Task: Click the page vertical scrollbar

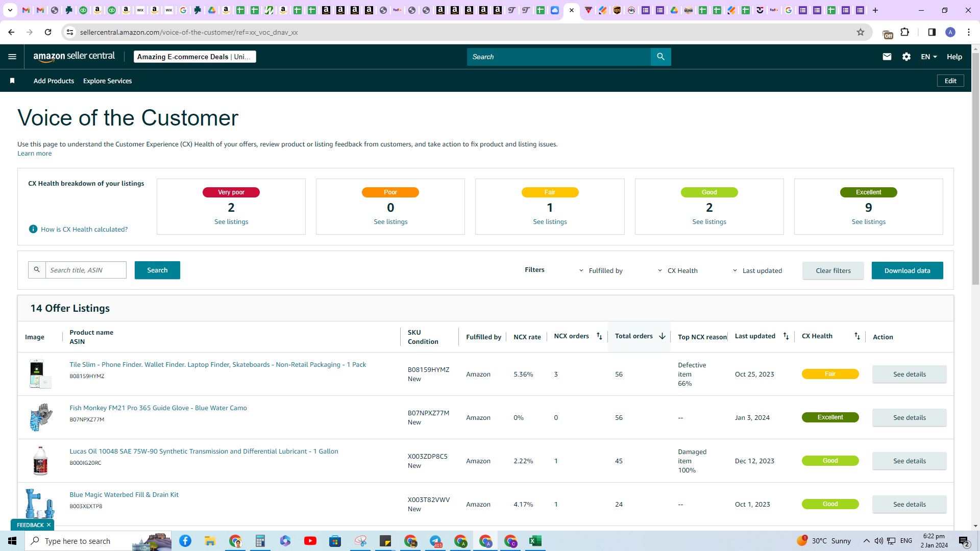Action: (x=975, y=168)
